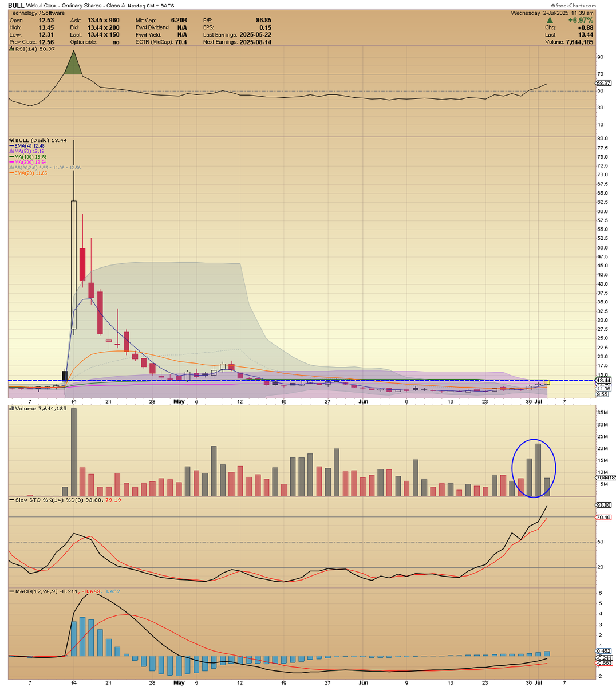This screenshot has width=616, height=687.
Task: Select the MA(200) 12.64 legend entry
Action: (28, 162)
